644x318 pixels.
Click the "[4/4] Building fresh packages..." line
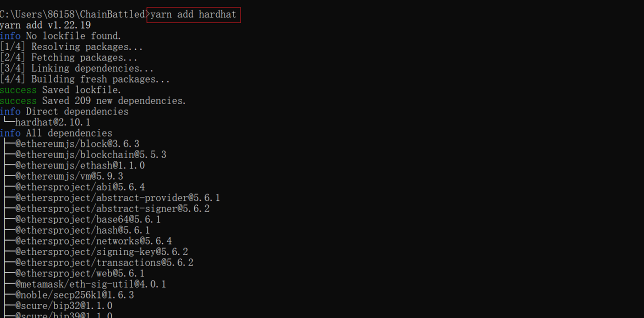85,79
